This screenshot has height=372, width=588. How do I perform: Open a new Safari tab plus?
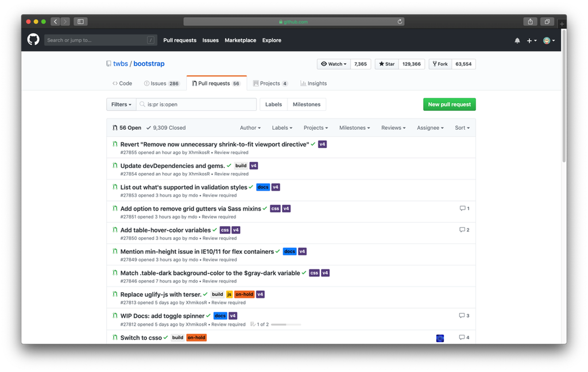coord(562,24)
